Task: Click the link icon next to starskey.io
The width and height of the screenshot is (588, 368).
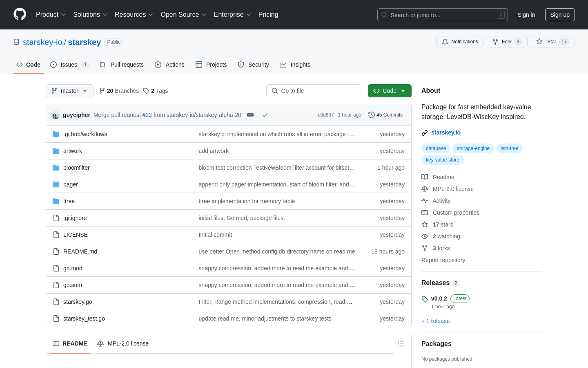Action: 425,133
